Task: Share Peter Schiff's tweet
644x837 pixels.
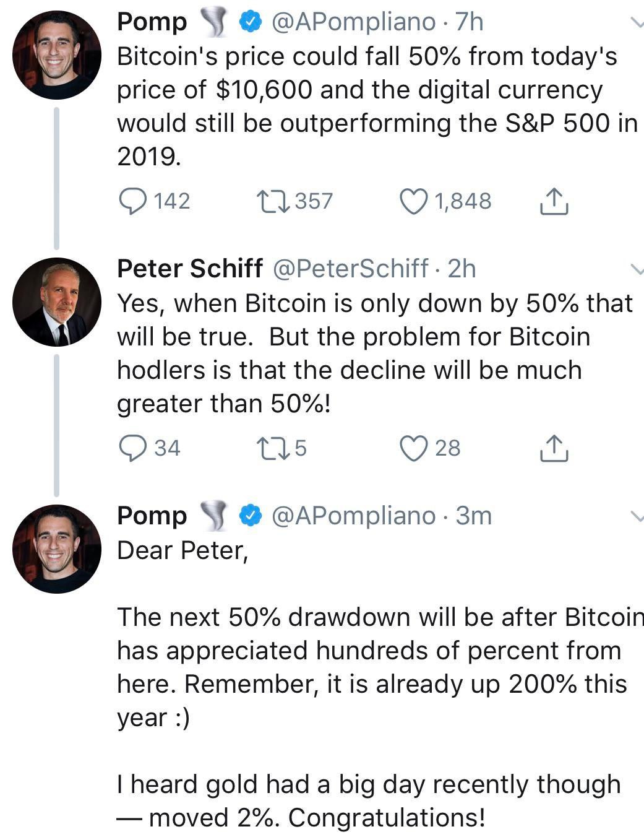Action: (x=554, y=448)
